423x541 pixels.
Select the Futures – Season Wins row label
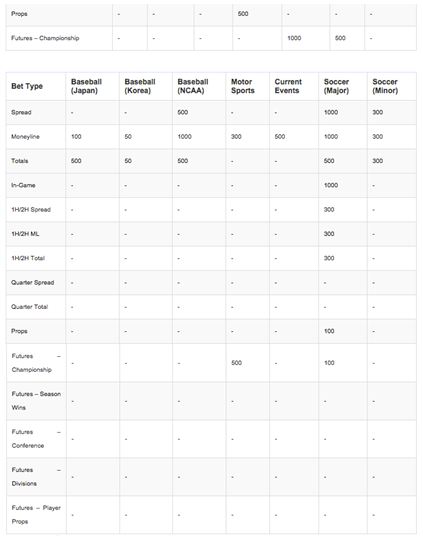[36, 401]
